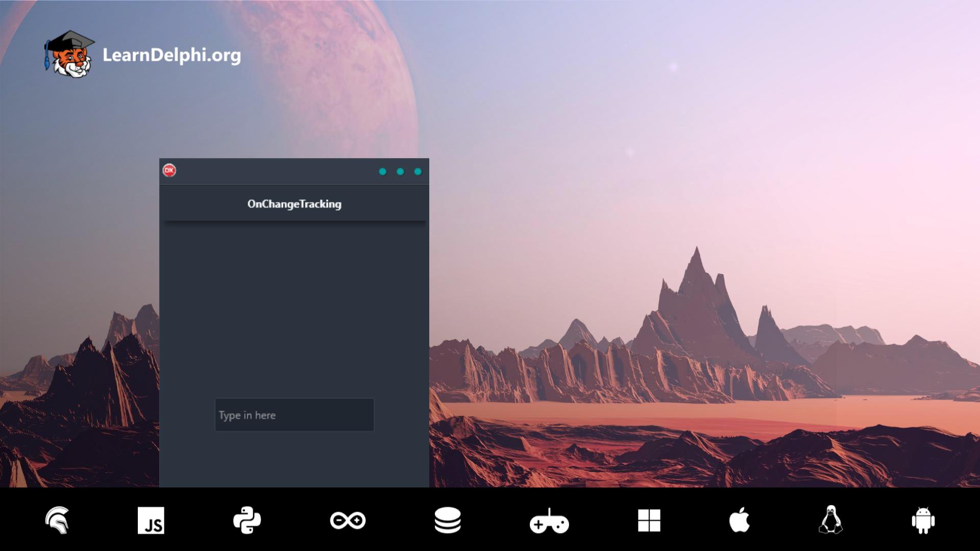The image size is (980, 551).
Task: Click the game controller icon in taskbar
Action: pos(549,521)
